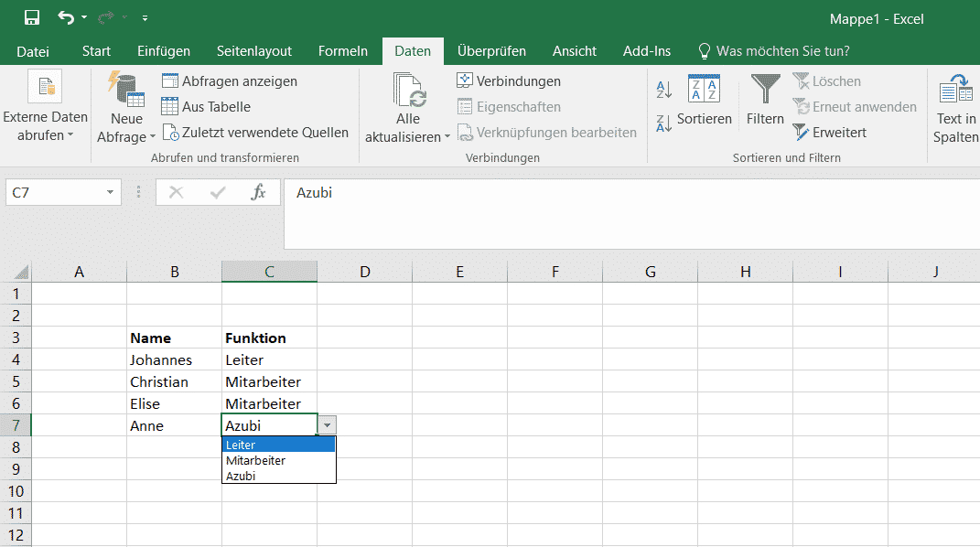Click Abfragen anzeigen
This screenshot has height=547, width=980.
point(230,81)
